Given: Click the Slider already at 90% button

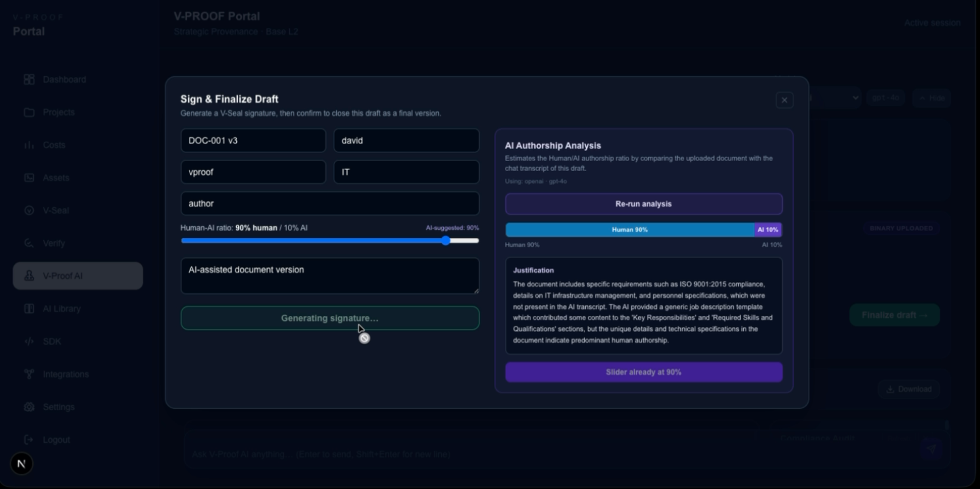Looking at the screenshot, I should 644,372.
